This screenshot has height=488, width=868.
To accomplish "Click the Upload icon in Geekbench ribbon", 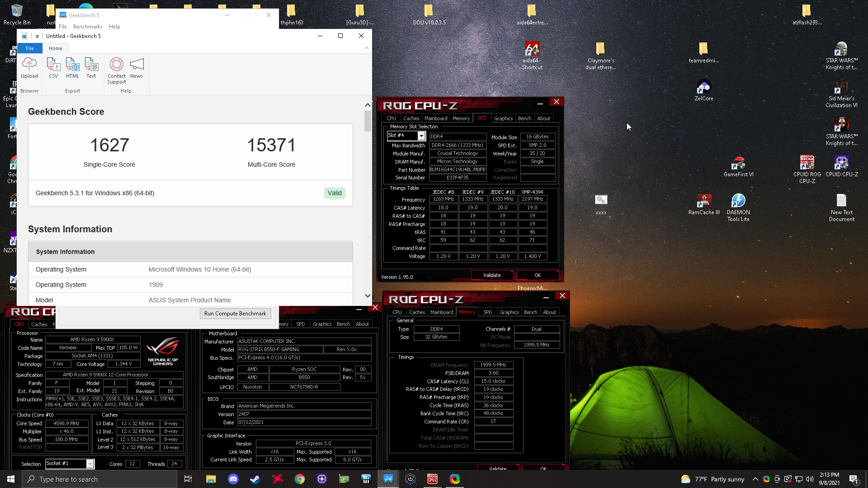I will click(29, 68).
